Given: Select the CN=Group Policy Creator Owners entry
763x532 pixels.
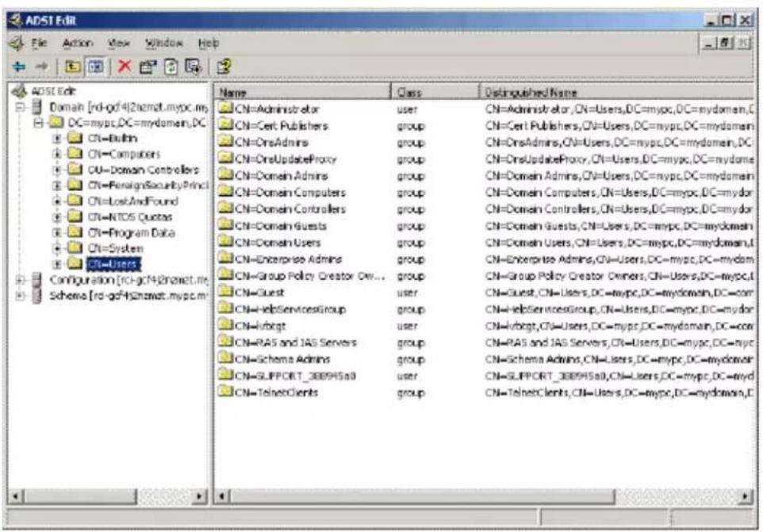Looking at the screenshot, I should coord(309,276).
